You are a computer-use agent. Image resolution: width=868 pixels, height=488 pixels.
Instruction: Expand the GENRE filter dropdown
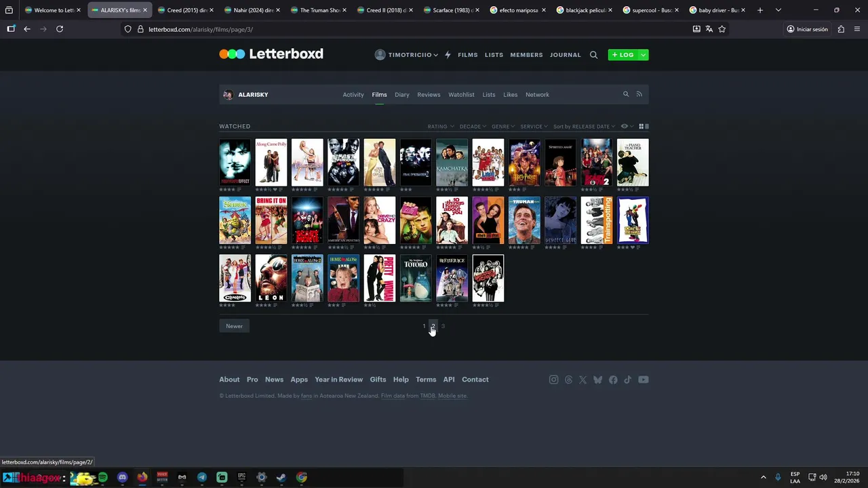[503, 126]
